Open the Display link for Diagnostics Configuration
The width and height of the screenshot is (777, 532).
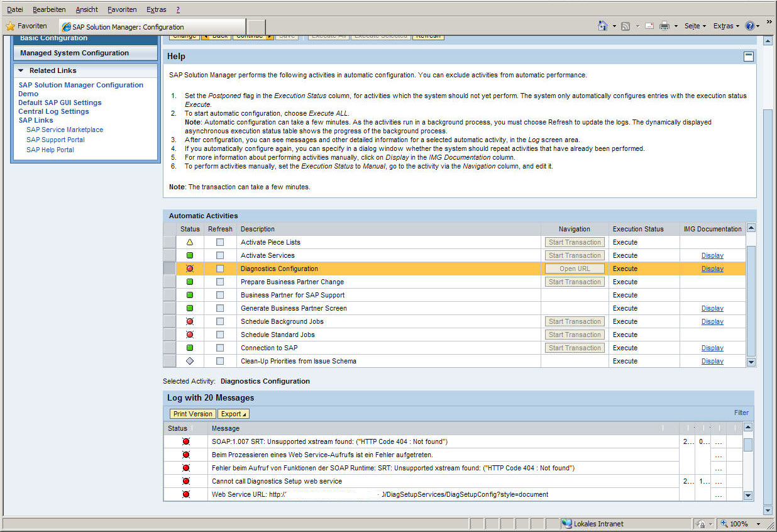(712, 269)
